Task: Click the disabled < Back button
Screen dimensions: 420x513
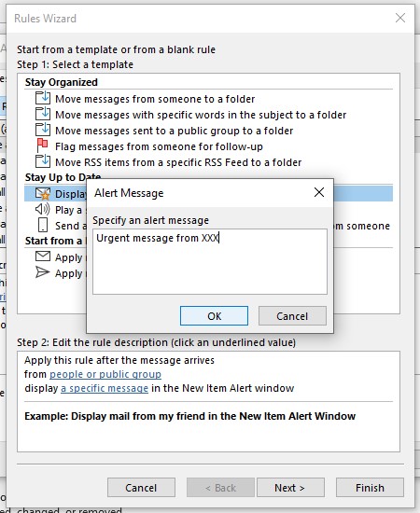Action: (x=220, y=488)
